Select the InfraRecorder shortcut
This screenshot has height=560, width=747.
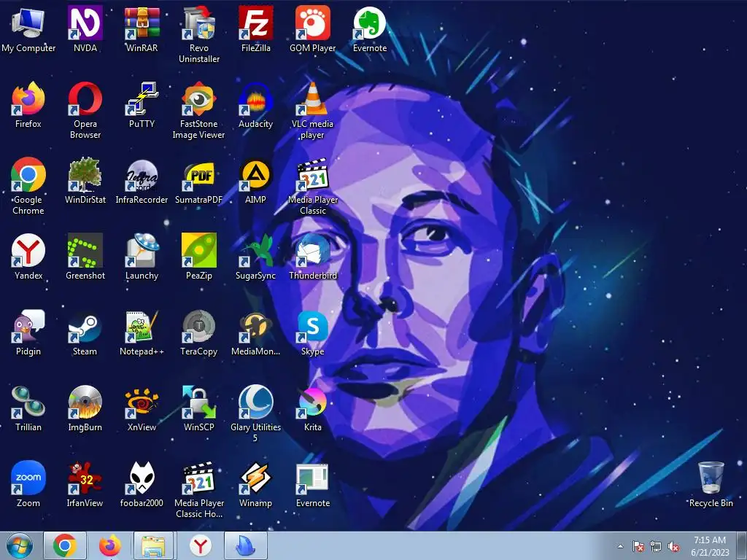[x=142, y=174]
